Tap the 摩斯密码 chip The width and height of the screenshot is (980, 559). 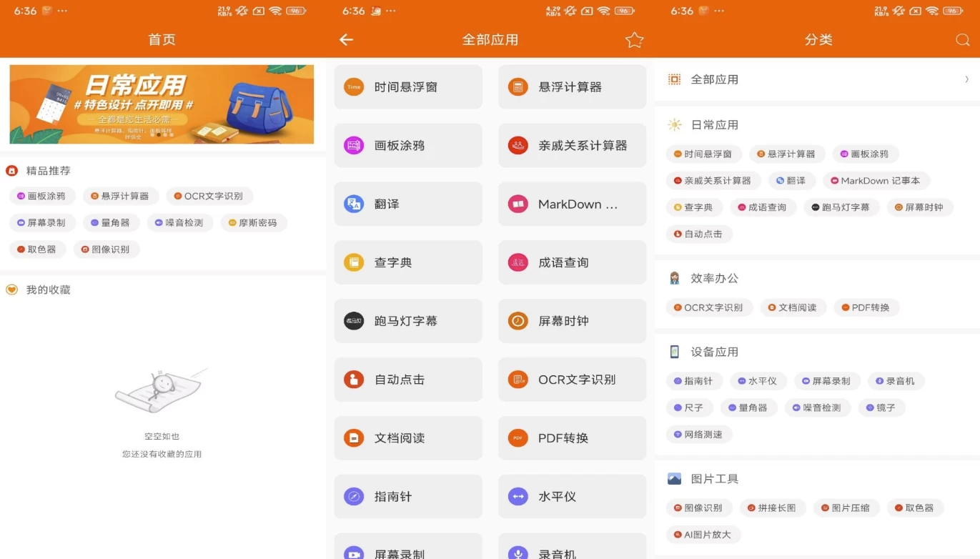click(254, 223)
